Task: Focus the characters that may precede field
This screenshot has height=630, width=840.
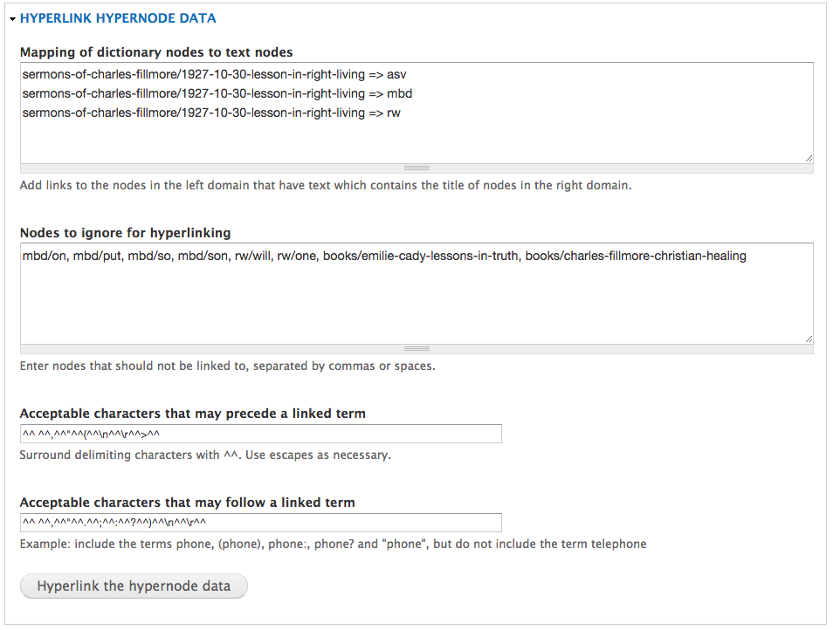Action: (x=261, y=434)
